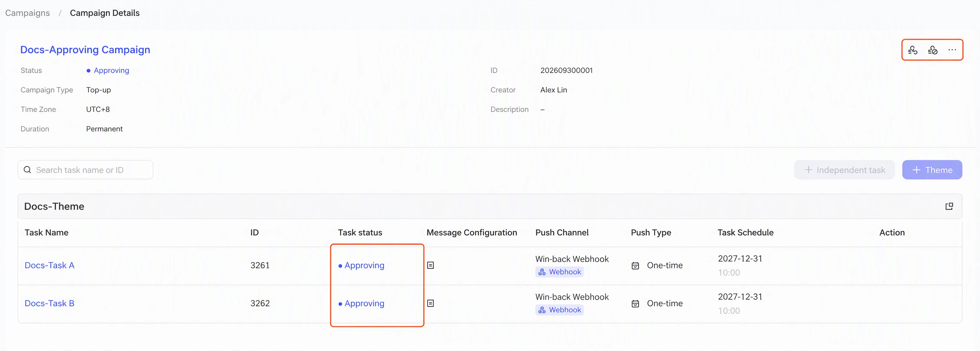Click 2027-12-31 schedule of Docs-Task A
980x351 pixels.
[740, 259]
